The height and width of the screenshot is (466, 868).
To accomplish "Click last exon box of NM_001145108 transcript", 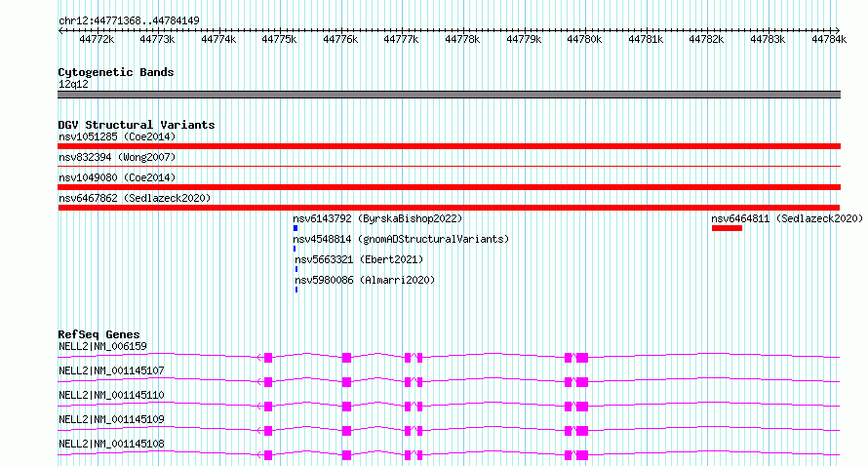I will click(582, 455).
